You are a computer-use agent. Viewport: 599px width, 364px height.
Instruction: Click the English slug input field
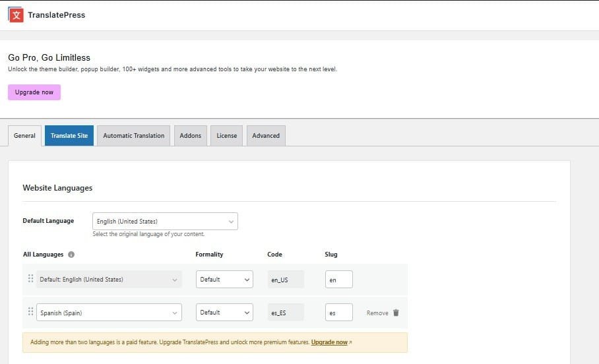[338, 280]
